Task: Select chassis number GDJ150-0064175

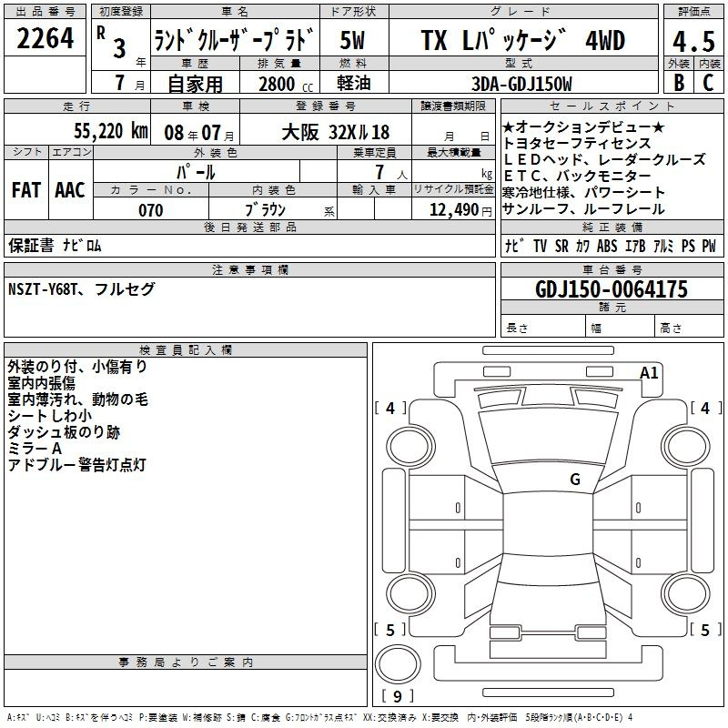Action: [x=612, y=289]
